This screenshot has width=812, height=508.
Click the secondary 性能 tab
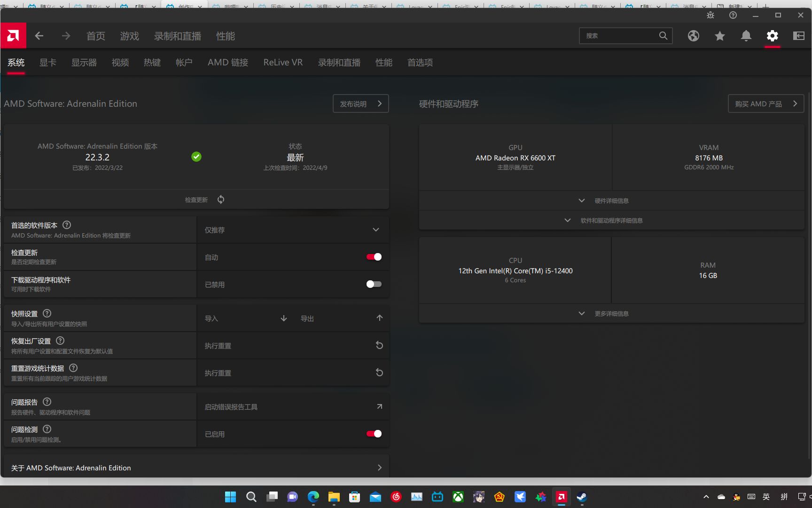[384, 63]
